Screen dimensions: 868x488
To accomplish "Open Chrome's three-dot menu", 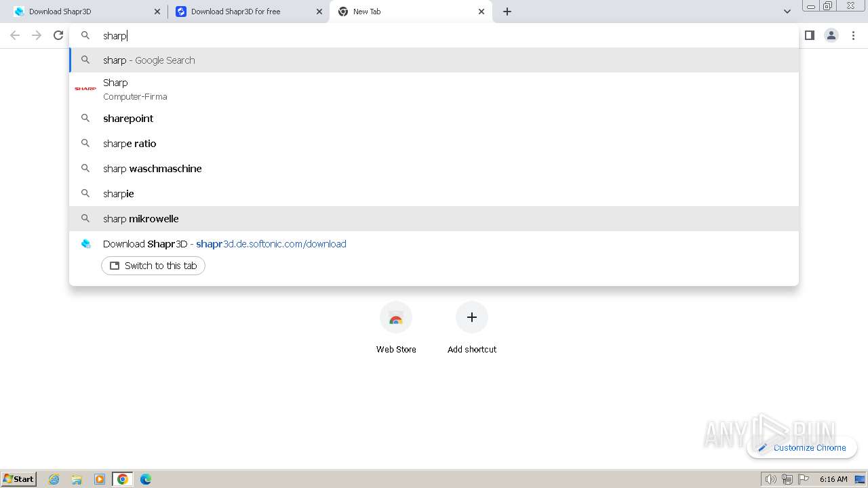I will (x=853, y=35).
